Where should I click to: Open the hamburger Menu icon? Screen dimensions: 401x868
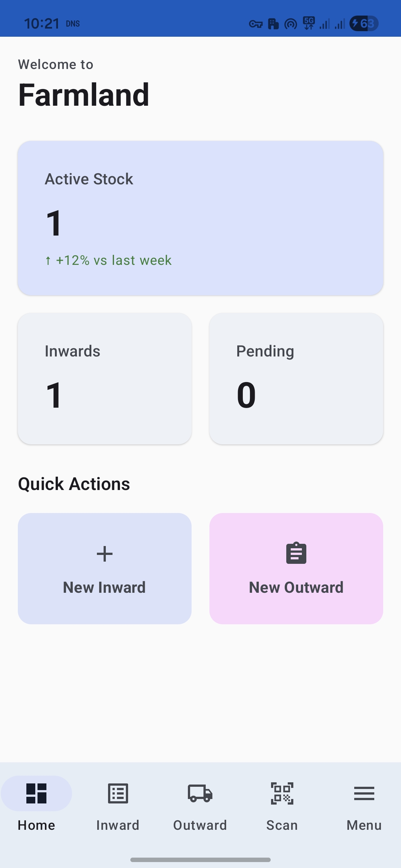pyautogui.click(x=364, y=793)
